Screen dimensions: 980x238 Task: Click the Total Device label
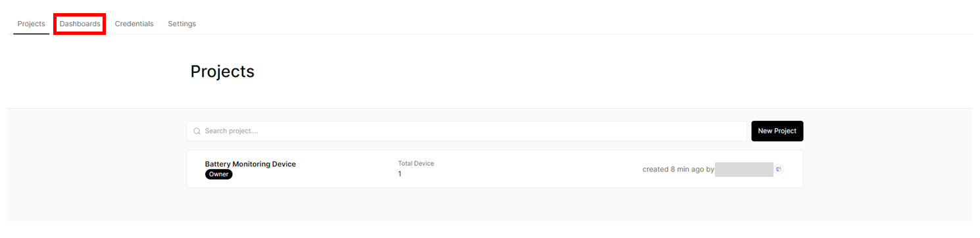click(x=416, y=163)
